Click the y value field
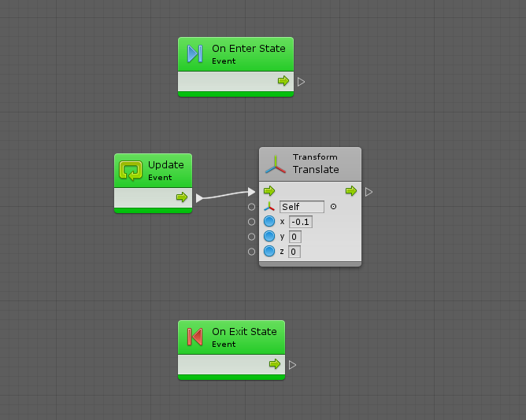Image resolution: width=526 pixels, height=420 pixels. [x=294, y=237]
